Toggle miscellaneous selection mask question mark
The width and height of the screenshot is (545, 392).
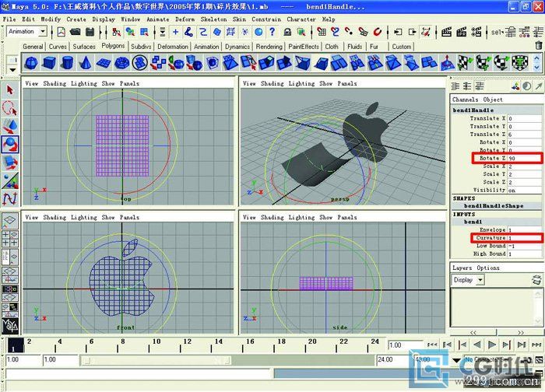coord(272,32)
